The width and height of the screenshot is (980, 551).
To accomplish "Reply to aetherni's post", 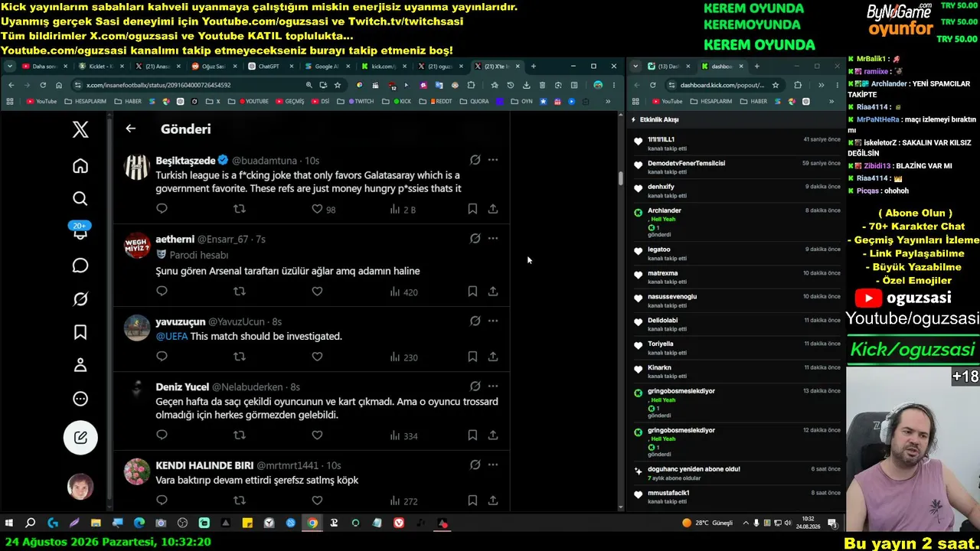I will click(162, 291).
